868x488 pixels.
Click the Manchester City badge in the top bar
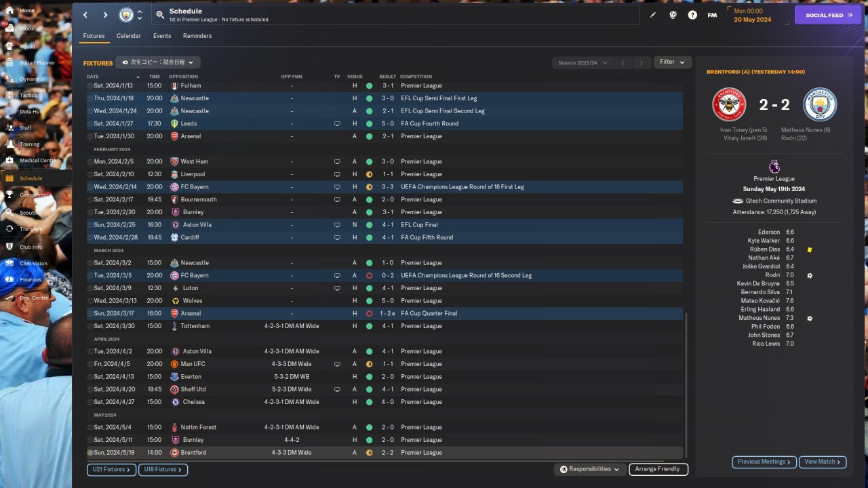(126, 15)
